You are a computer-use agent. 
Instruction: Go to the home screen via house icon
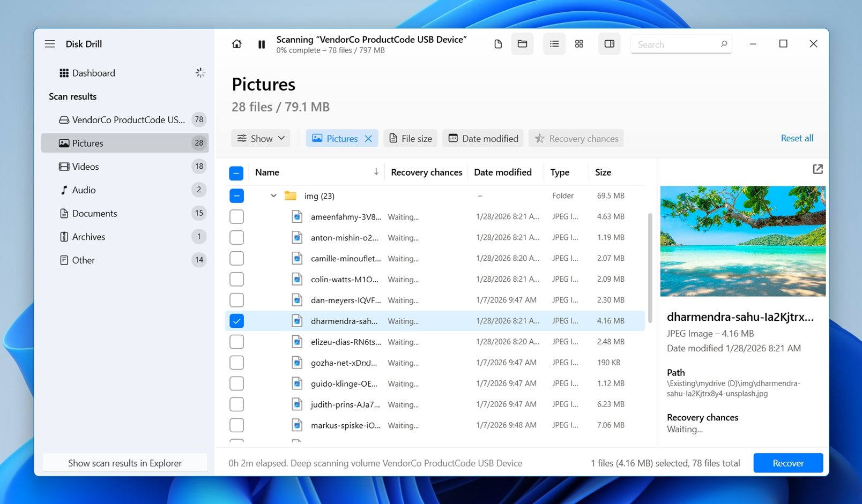(x=236, y=44)
